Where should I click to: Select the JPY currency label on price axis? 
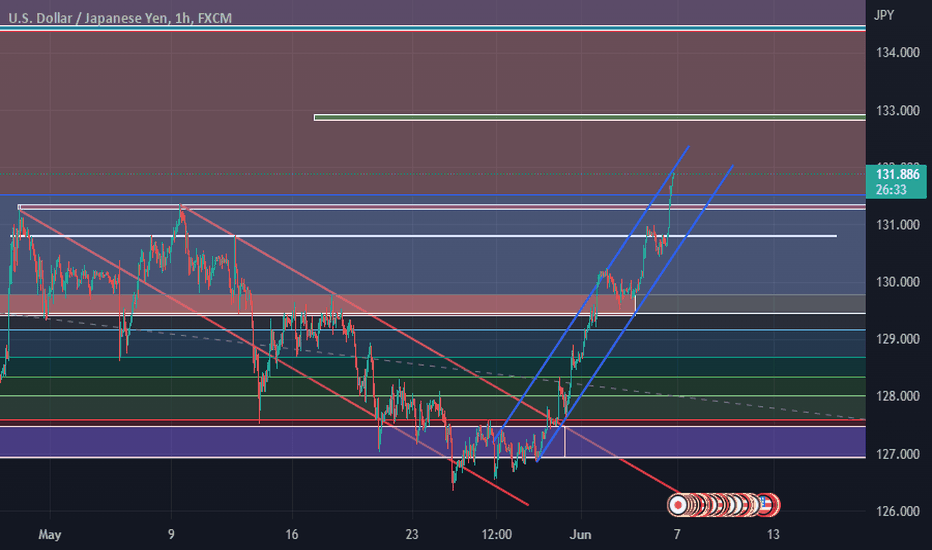point(883,15)
